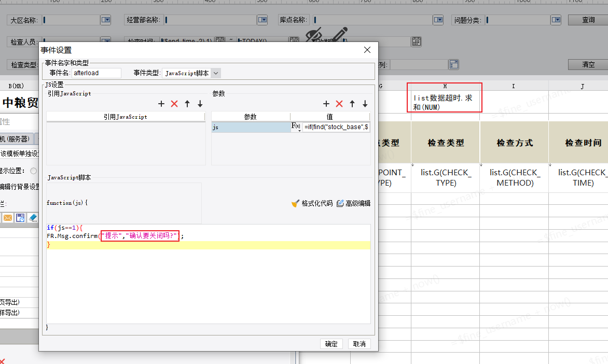Select the 引用JavaScript column header
The height and width of the screenshot is (364, 608).
[x=125, y=117]
